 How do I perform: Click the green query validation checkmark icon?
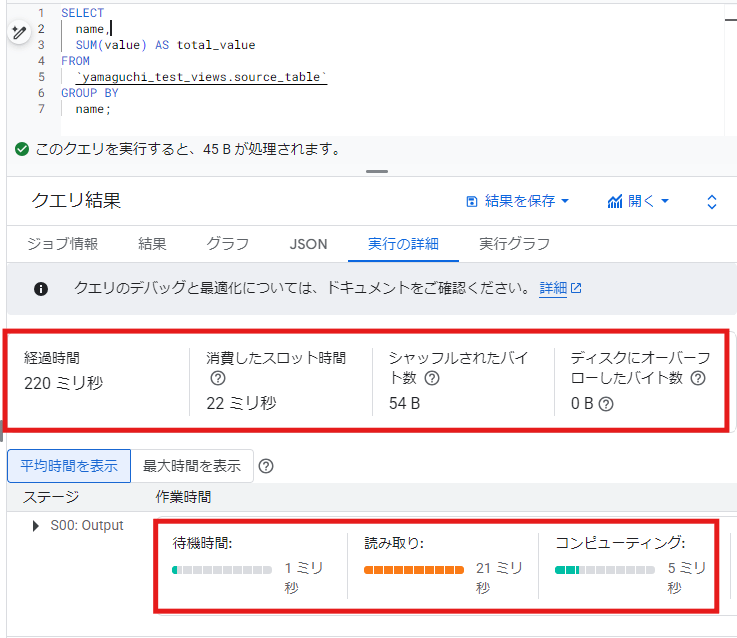tap(22, 150)
